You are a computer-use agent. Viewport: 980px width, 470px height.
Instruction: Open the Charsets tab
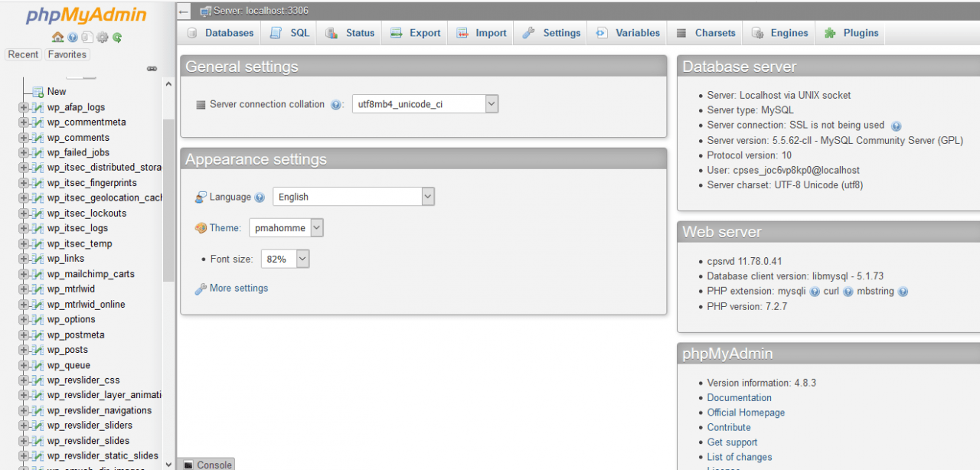coord(706,33)
